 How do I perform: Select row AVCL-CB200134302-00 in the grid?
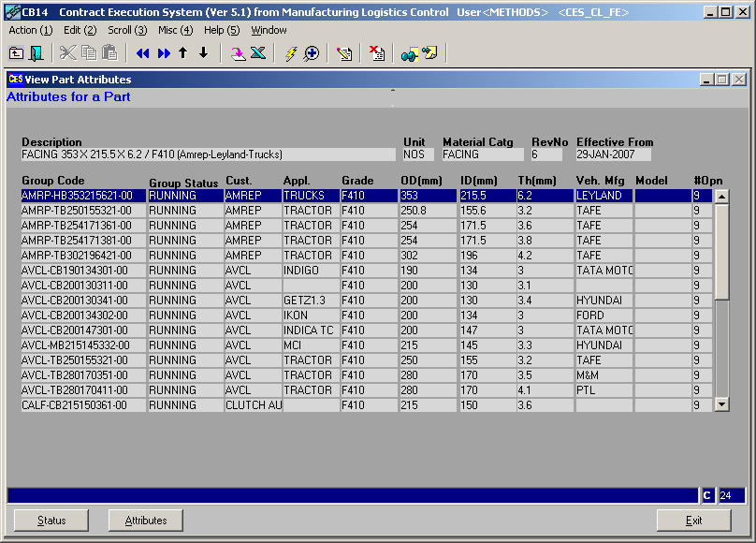(83, 316)
